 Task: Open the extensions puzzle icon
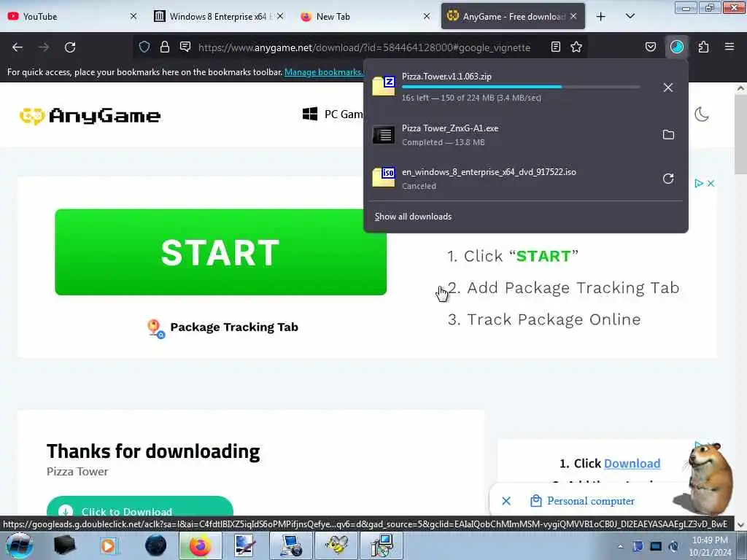[x=704, y=47]
